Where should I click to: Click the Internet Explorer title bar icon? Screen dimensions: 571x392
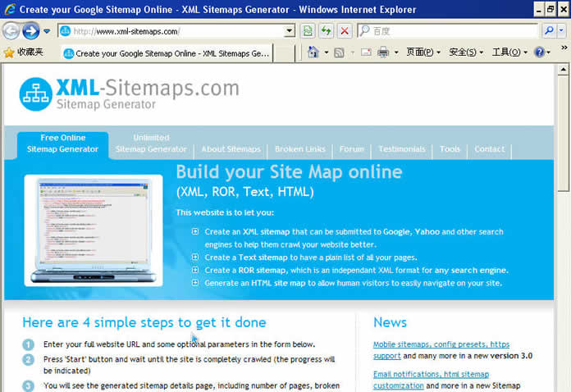[10, 9]
